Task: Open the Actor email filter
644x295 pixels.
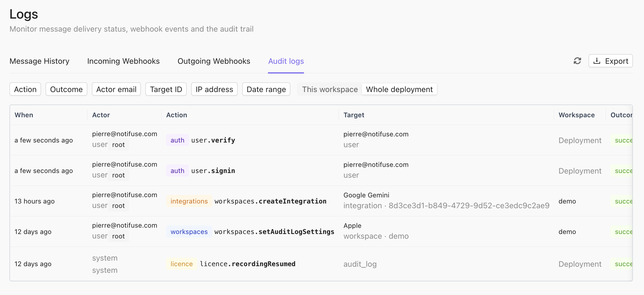Action: point(116,89)
